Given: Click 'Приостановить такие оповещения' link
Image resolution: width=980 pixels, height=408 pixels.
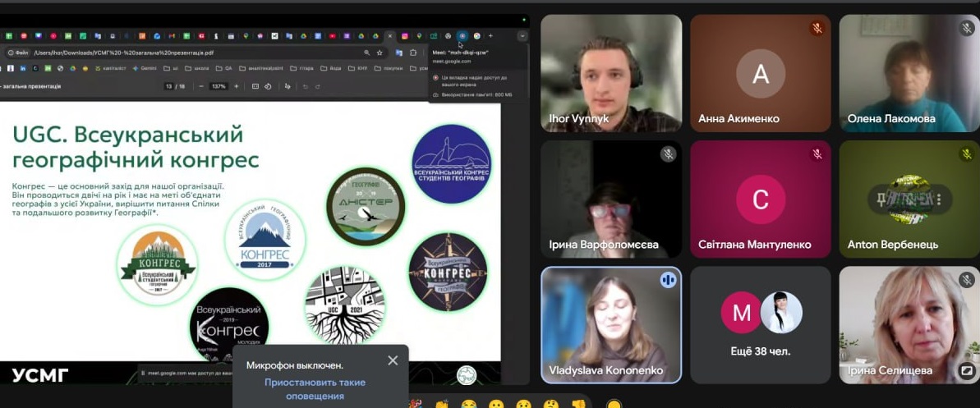Looking at the screenshot, I should click(x=315, y=389).
